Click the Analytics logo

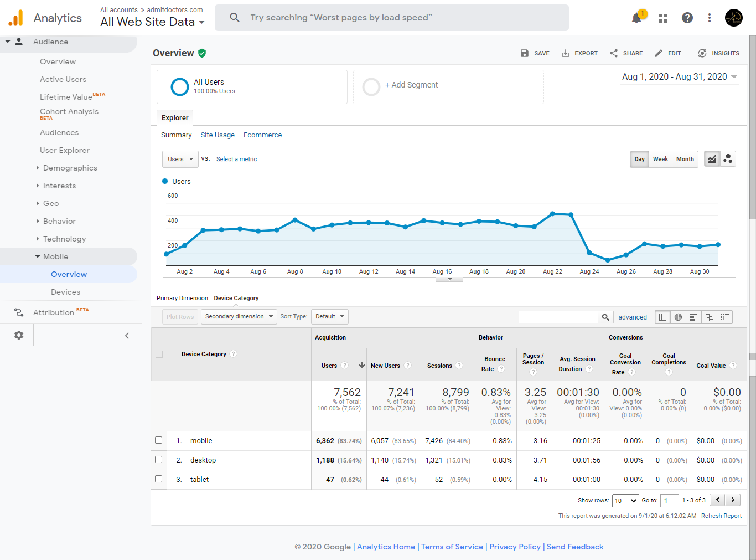point(15,18)
